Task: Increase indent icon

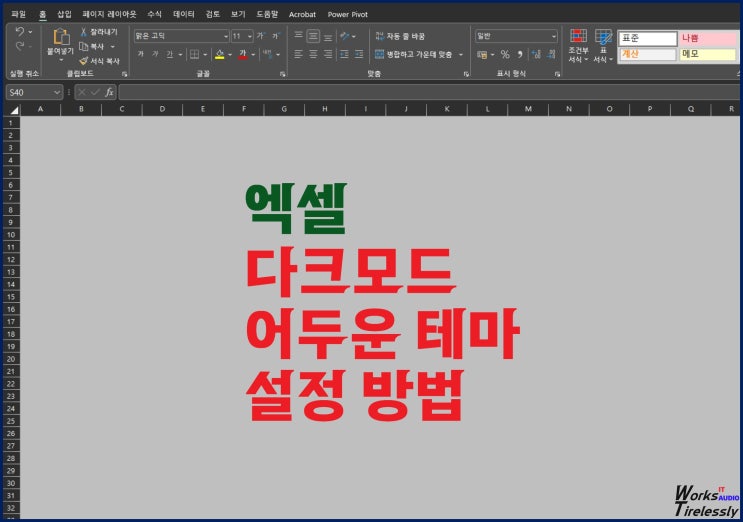Action: pyautogui.click(x=359, y=54)
